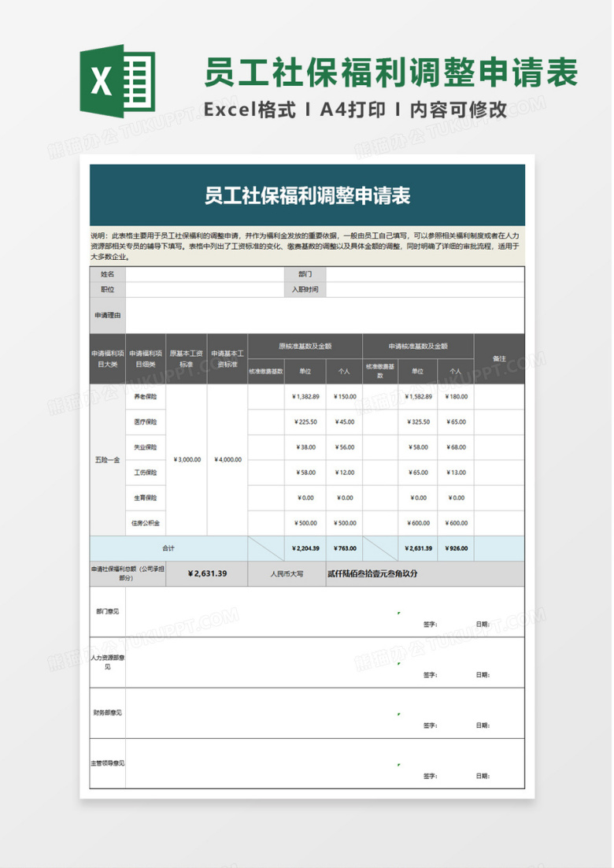Image resolution: width=614 pixels, height=868 pixels.
Task: Click the 部门意见 label cell
Action: pos(108,612)
